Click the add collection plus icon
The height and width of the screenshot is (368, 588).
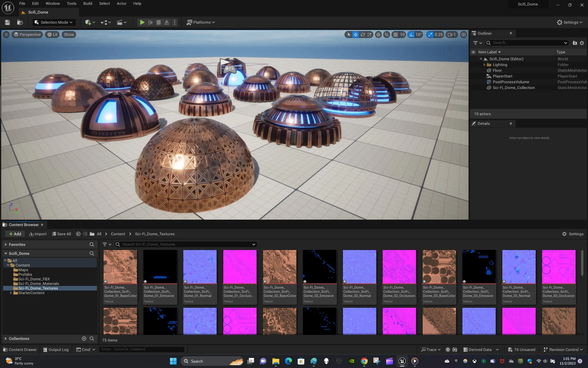click(x=84, y=339)
